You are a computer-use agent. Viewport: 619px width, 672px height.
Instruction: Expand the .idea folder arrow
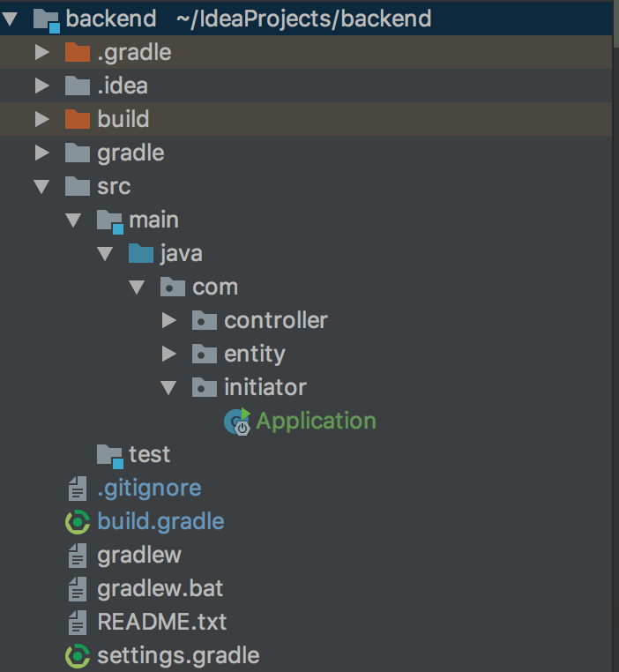click(x=41, y=86)
